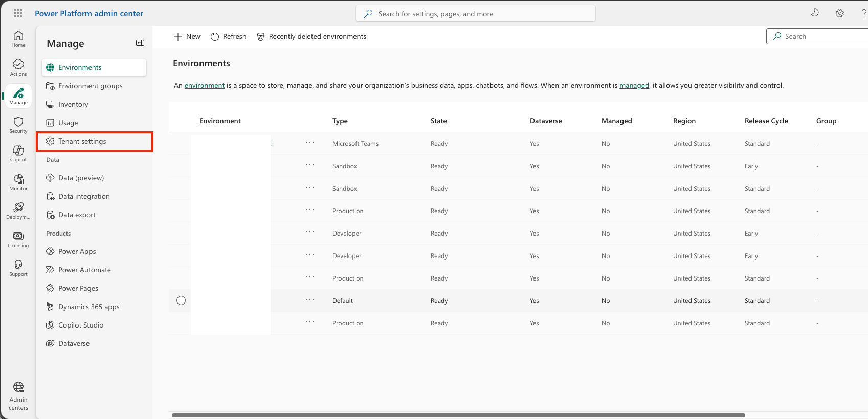Open the settings gear in header
Image resolution: width=868 pixels, height=419 pixels.
(840, 14)
